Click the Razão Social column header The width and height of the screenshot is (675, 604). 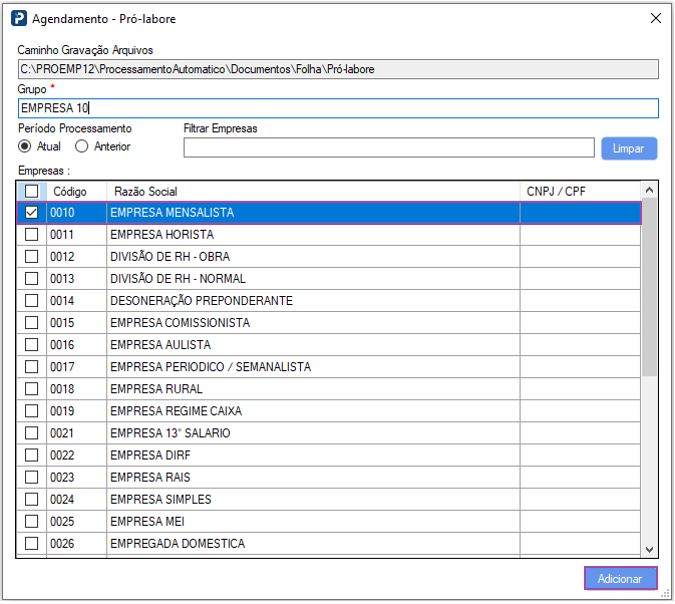coord(313,191)
